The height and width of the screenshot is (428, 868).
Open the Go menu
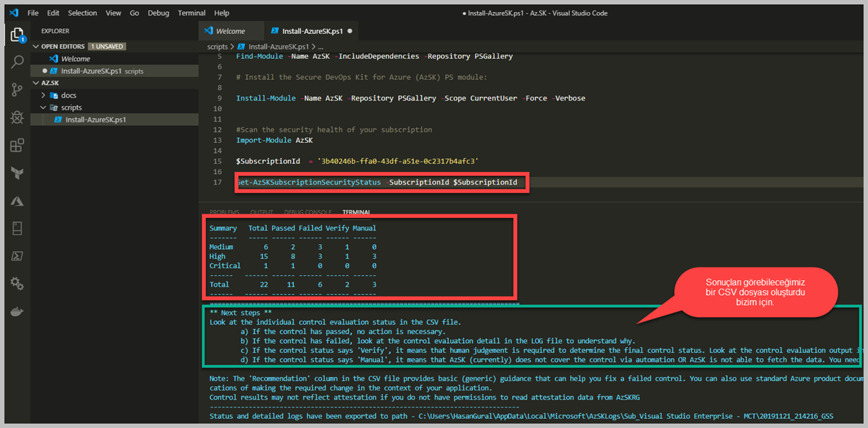[x=135, y=13]
